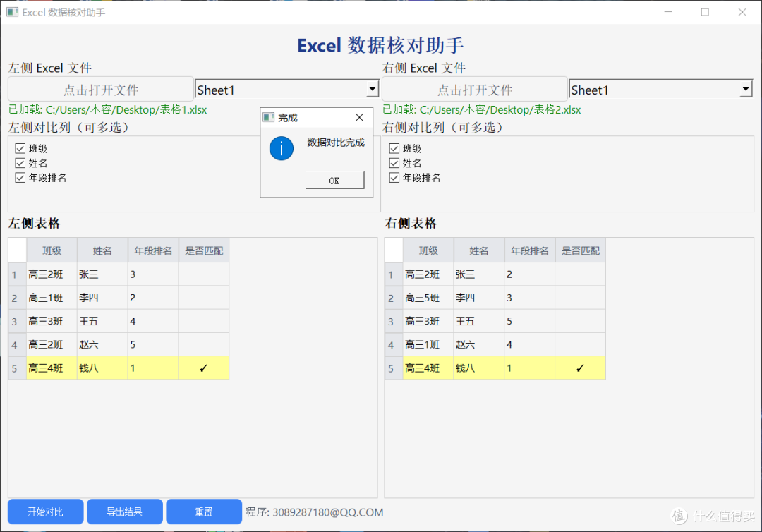Screen dimensions: 762x532
Task: Toggle the right 姓名 checkbox
Action: click(394, 163)
